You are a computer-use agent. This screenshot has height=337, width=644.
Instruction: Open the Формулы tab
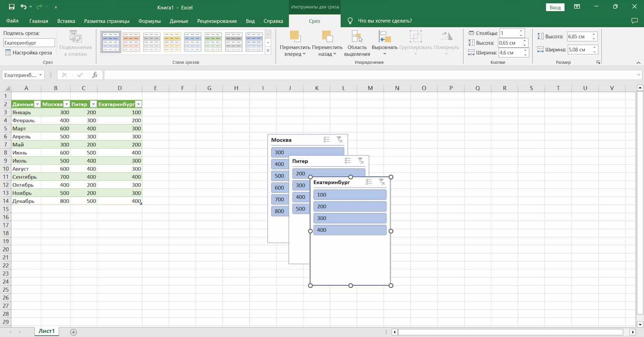[x=150, y=21]
